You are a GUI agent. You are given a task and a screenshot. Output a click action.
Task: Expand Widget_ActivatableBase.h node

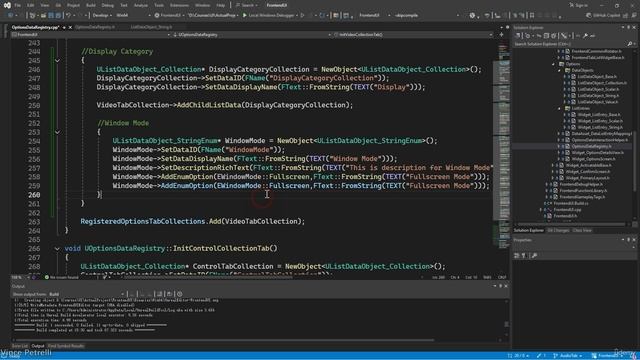coord(553,165)
